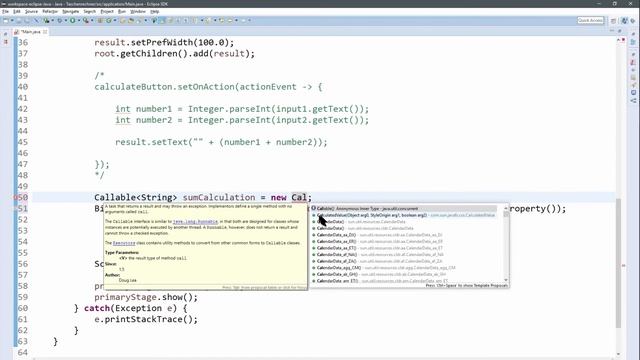Open the New file dropdown arrow

tap(12, 20)
